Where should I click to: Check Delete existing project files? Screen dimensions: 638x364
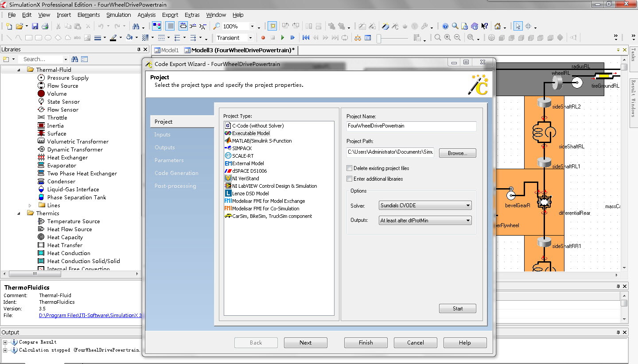(350, 168)
